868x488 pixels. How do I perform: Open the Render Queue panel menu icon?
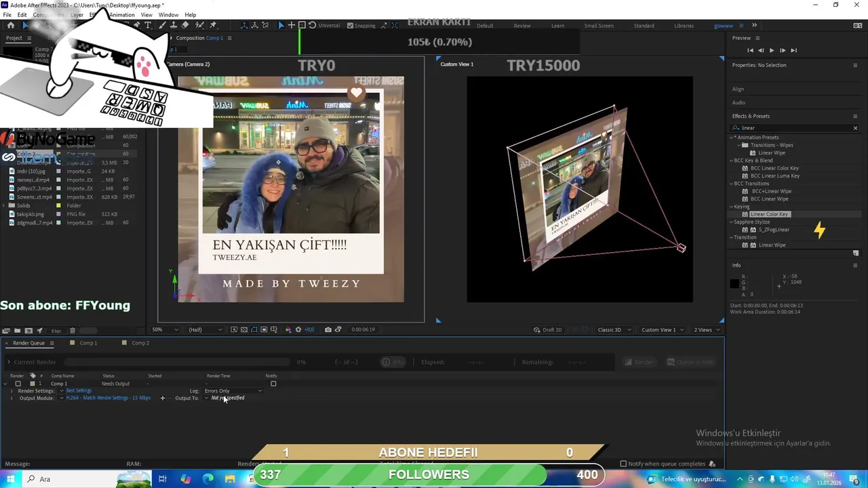52,343
